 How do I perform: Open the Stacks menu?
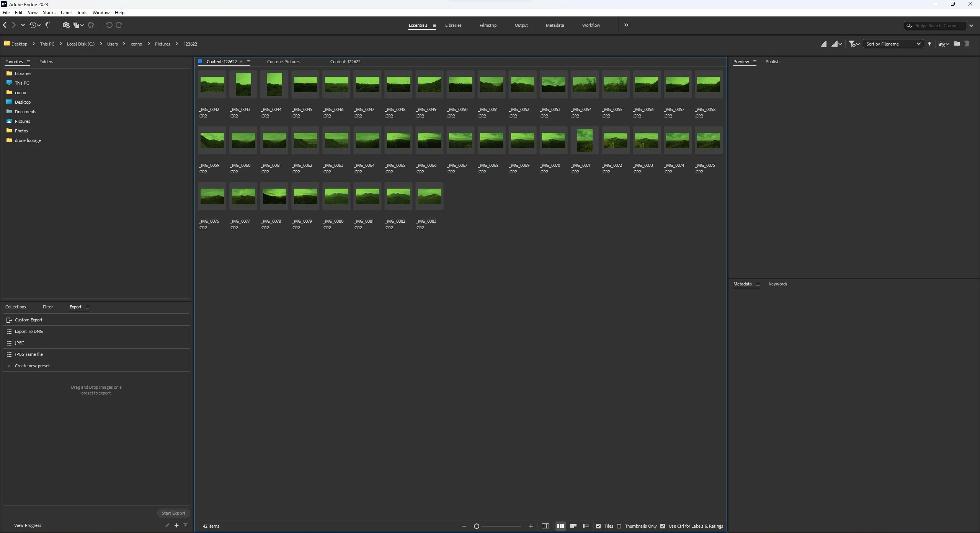[49, 13]
